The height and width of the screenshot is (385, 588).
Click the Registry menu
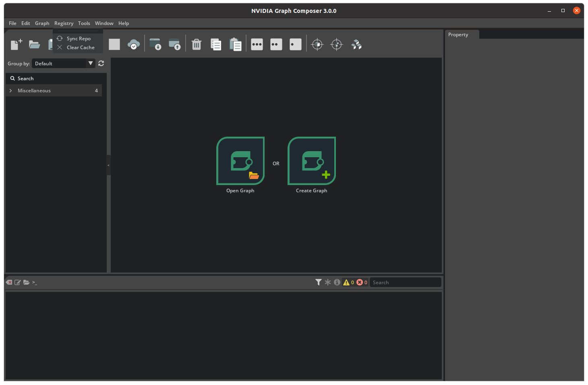tap(64, 23)
